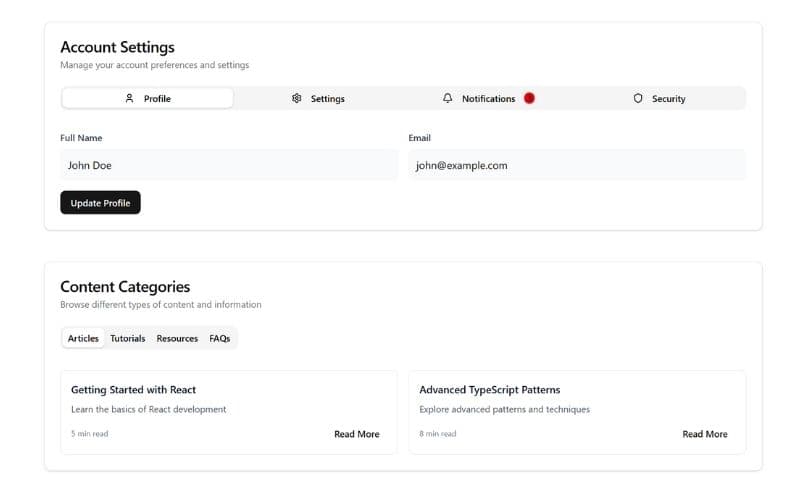Switch to the Tutorials tab

[x=128, y=339]
